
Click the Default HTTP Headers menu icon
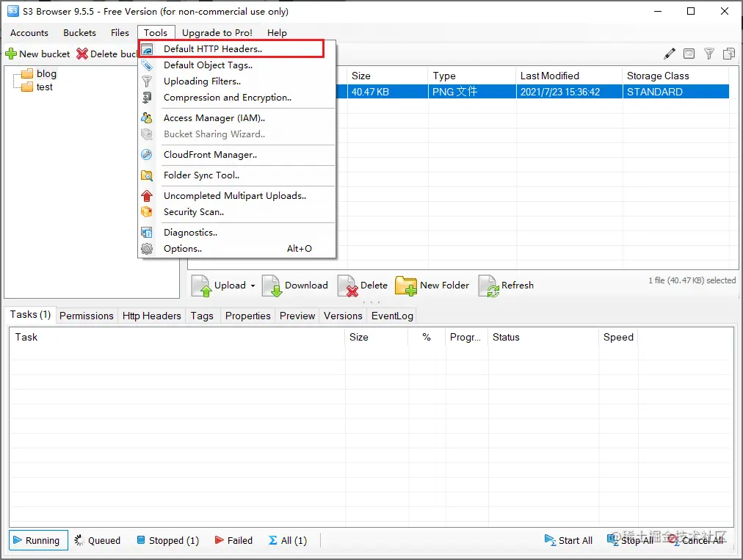point(147,49)
